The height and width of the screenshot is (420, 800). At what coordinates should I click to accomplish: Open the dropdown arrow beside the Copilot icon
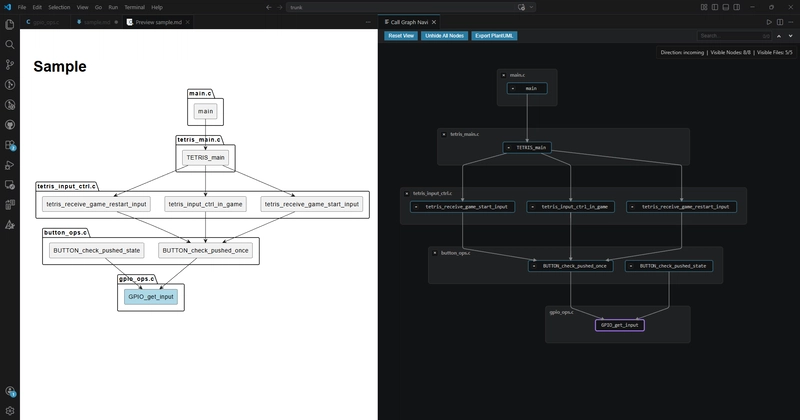click(x=531, y=7)
